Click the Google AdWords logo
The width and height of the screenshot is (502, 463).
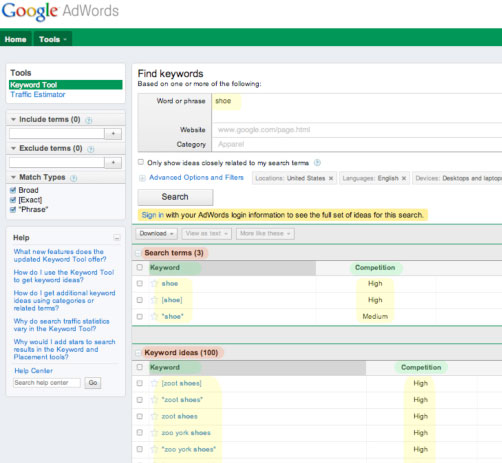(x=60, y=11)
